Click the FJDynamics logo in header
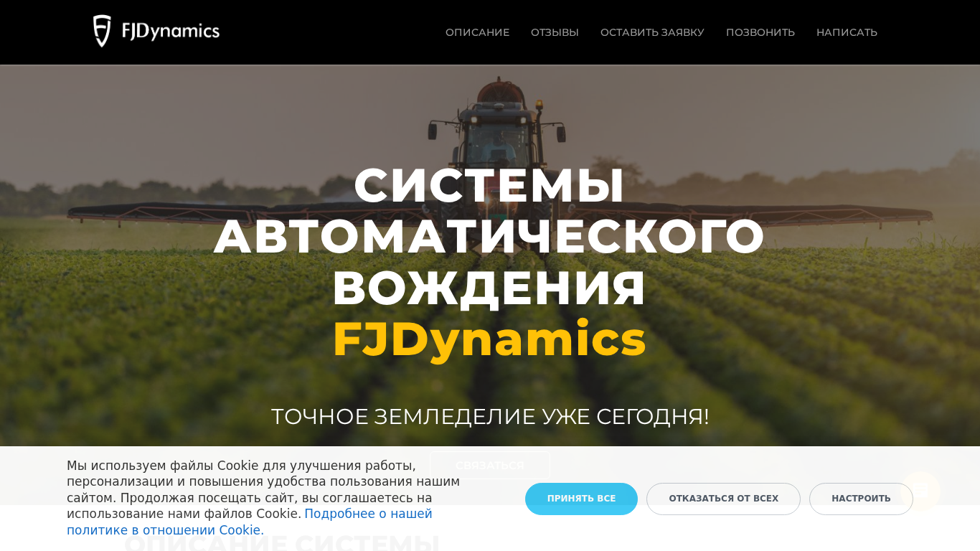Image resolution: width=980 pixels, height=551 pixels. (x=156, y=32)
